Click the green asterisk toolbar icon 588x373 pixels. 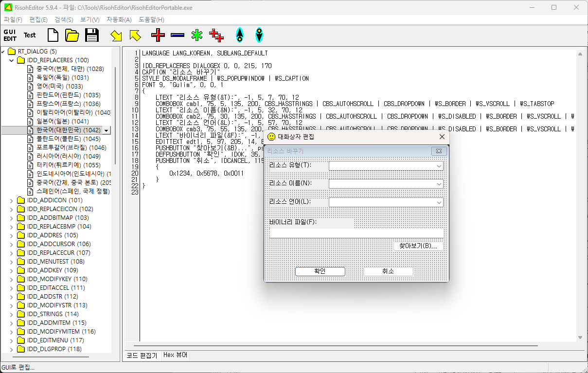pos(196,35)
